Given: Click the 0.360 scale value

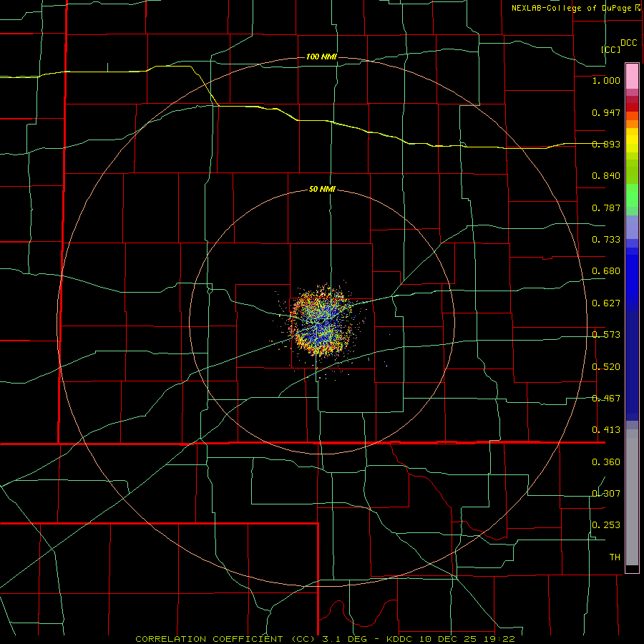Looking at the screenshot, I should [606, 462].
